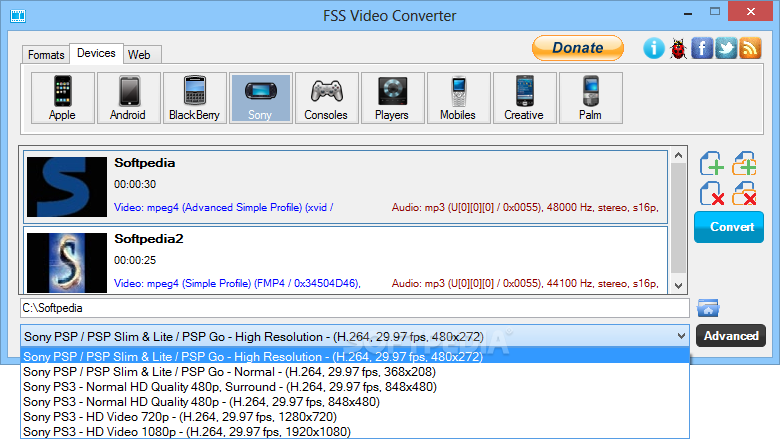Click Softpedia video info mpeg4 xvid text
The height and width of the screenshot is (439, 780).
click(223, 207)
